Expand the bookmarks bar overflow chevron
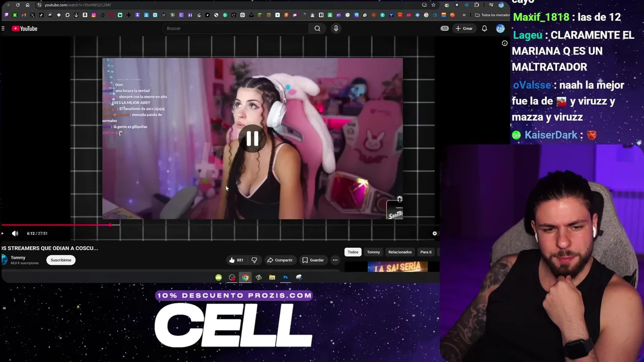The height and width of the screenshot is (362, 644). tap(464, 15)
